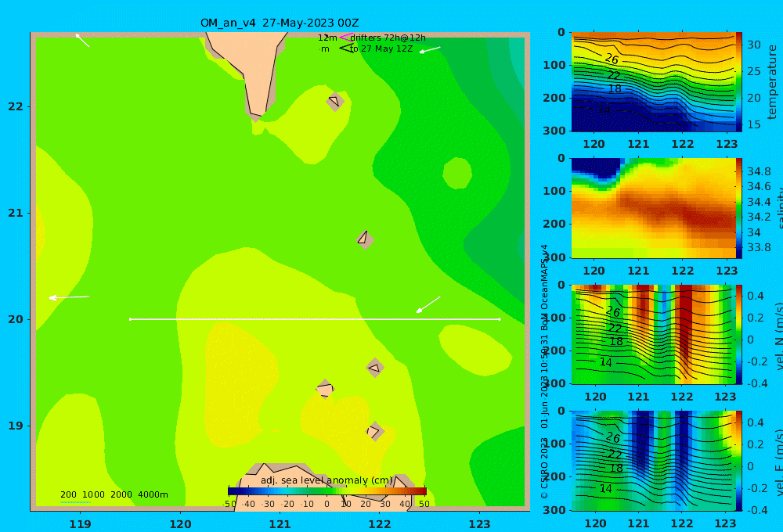Click the '200 1000 2000 4000m' depth legend
This screenshot has height=532, width=783.
(114, 494)
